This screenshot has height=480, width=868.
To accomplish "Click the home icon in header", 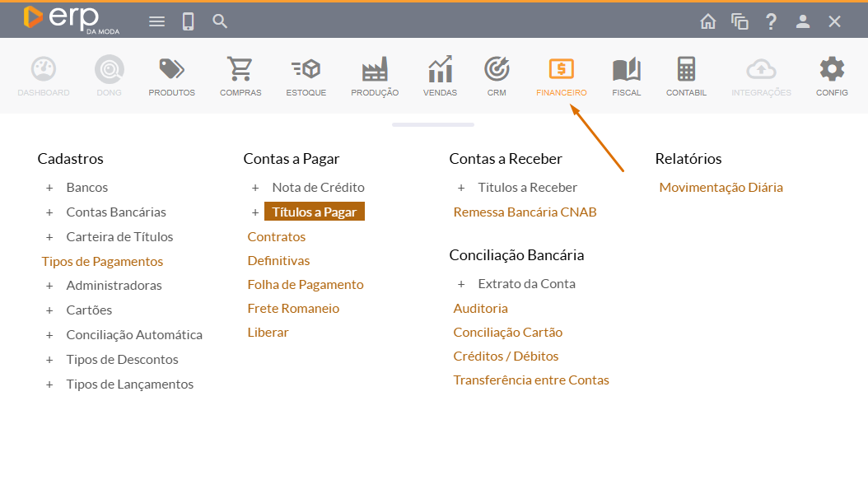I will coord(708,21).
